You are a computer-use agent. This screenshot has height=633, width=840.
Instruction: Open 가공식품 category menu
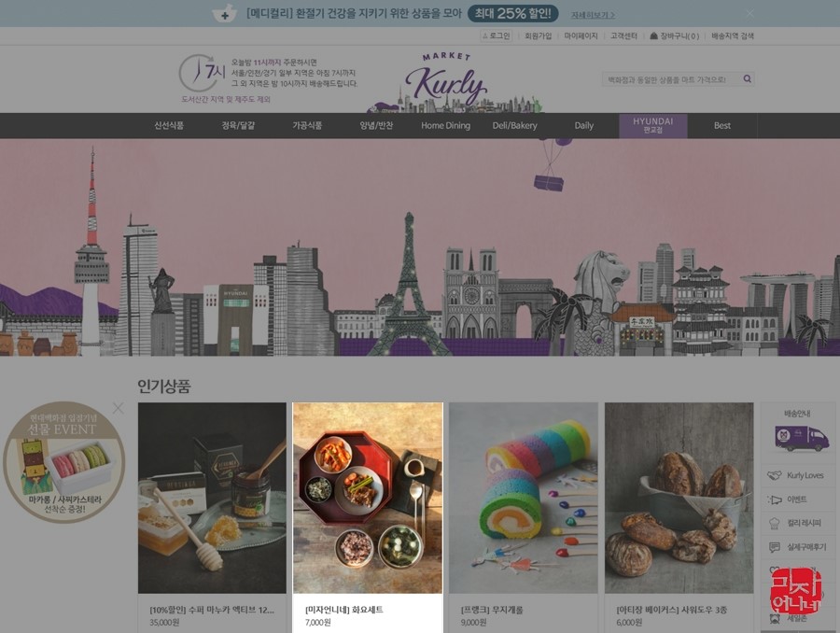coord(307,125)
